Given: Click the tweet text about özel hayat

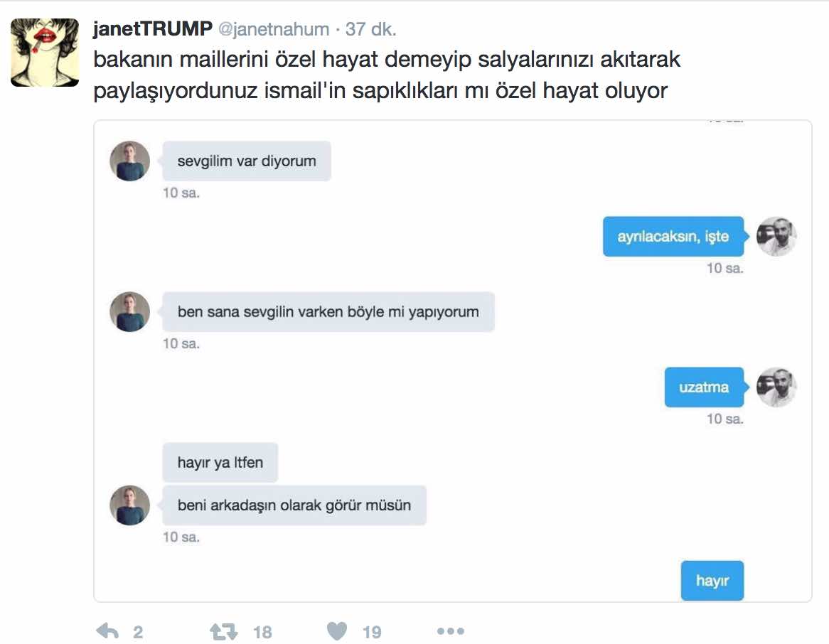Looking at the screenshot, I should coord(387,75).
